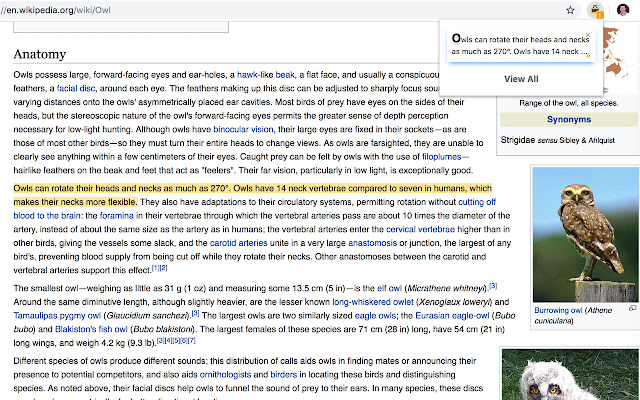Follow the long-whiskered owlet link
Screen dimensions: 640x400
click(373, 302)
